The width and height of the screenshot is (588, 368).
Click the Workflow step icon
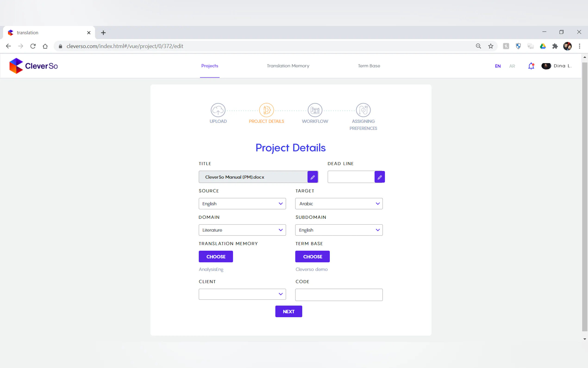[x=315, y=110]
